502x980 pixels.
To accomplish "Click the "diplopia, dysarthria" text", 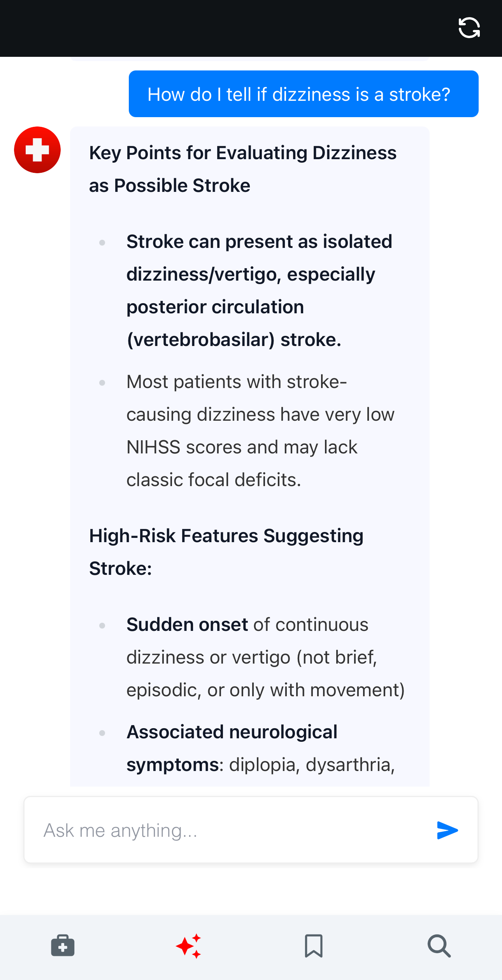I will (x=311, y=765).
